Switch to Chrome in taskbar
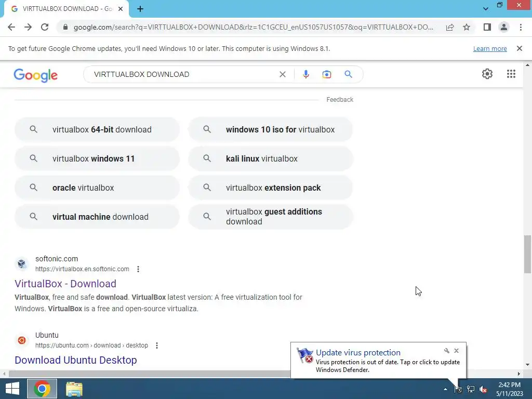 pyautogui.click(x=42, y=389)
